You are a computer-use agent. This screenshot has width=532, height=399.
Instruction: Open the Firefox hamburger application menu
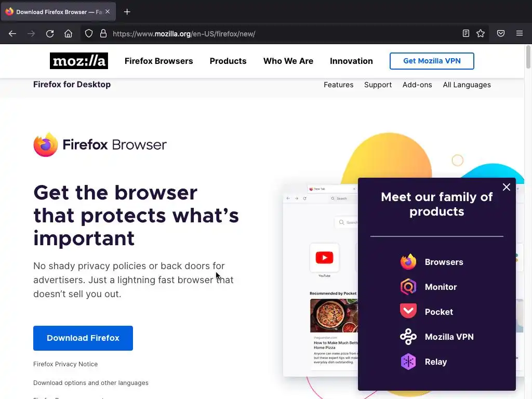point(520,33)
